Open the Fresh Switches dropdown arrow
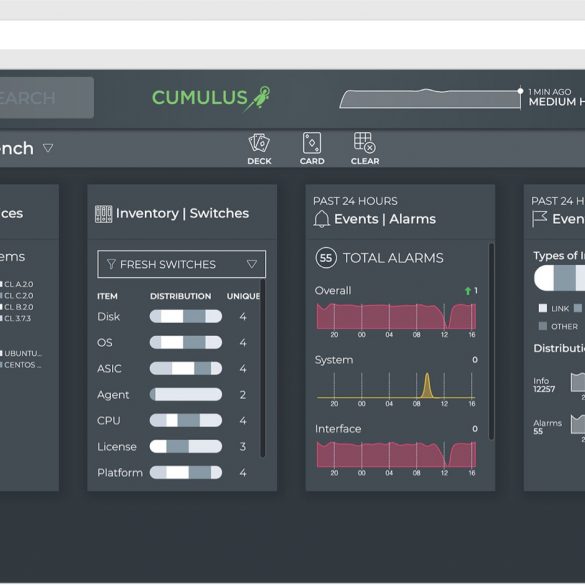Screen dimensions: 585x585 252,264
